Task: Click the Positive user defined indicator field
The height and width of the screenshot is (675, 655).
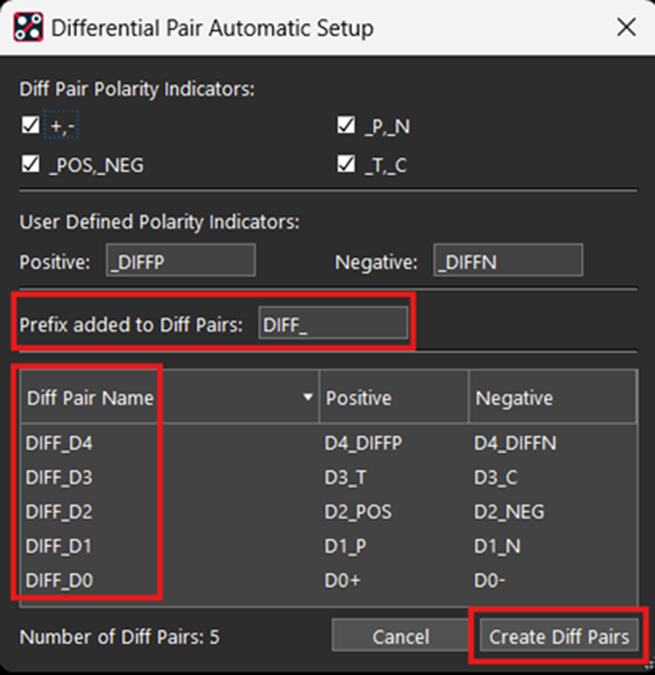Action: point(183,261)
